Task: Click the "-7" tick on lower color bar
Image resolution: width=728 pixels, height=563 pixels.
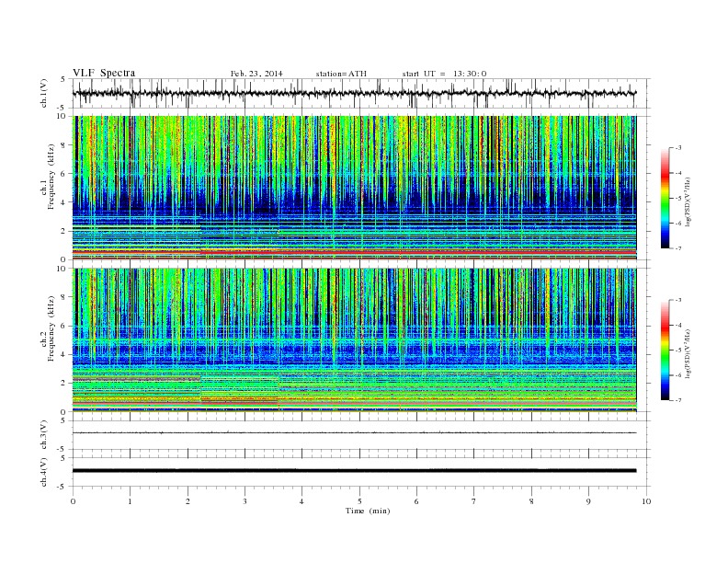Action: (x=677, y=400)
